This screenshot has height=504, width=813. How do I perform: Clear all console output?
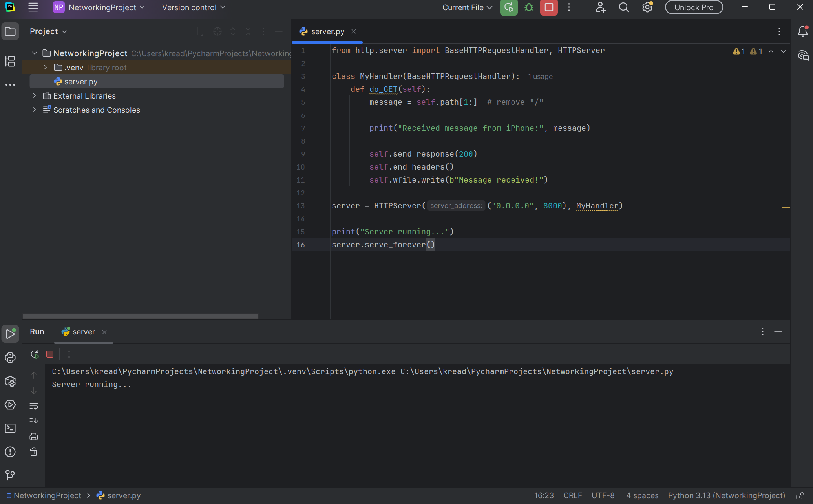tap(34, 452)
